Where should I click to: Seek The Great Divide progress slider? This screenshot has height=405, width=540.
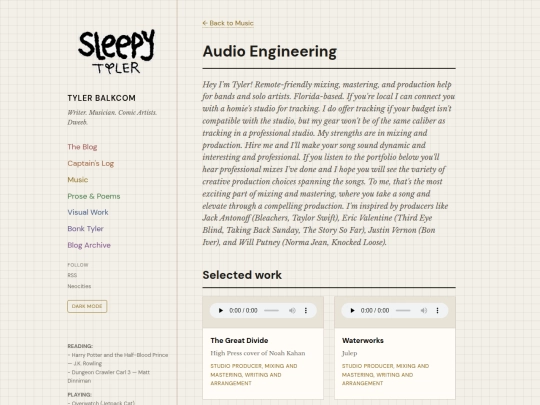[x=271, y=311]
